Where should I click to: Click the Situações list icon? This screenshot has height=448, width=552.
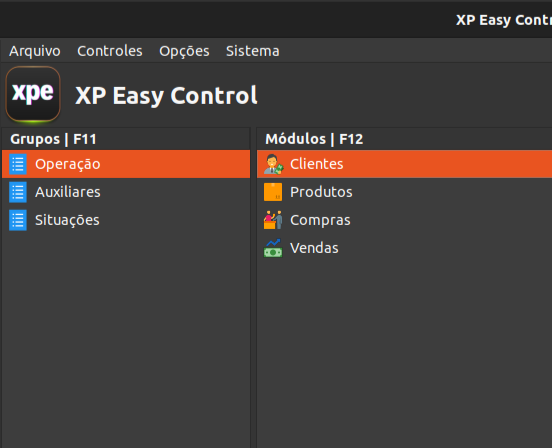click(x=18, y=220)
